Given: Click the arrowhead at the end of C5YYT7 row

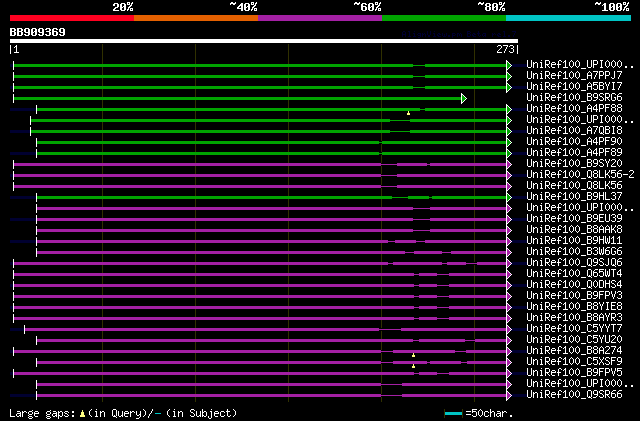Looking at the screenshot, I should coord(509,330).
